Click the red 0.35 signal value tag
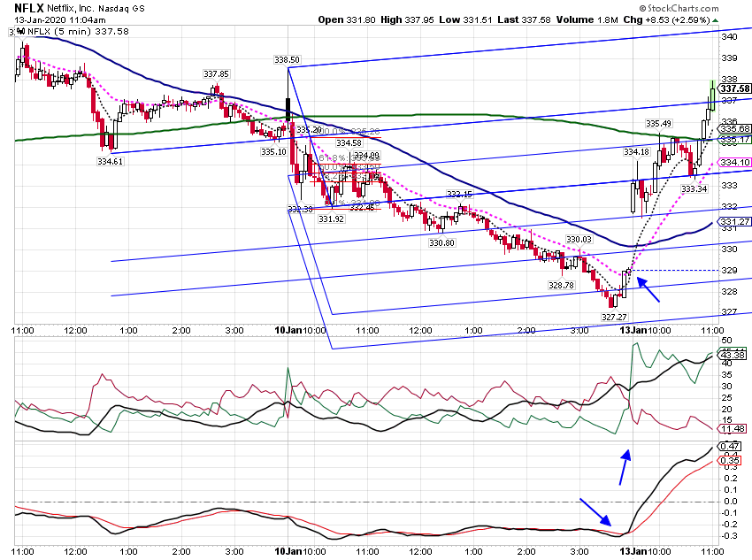Image resolution: width=752 pixels, height=560 pixels. click(730, 461)
